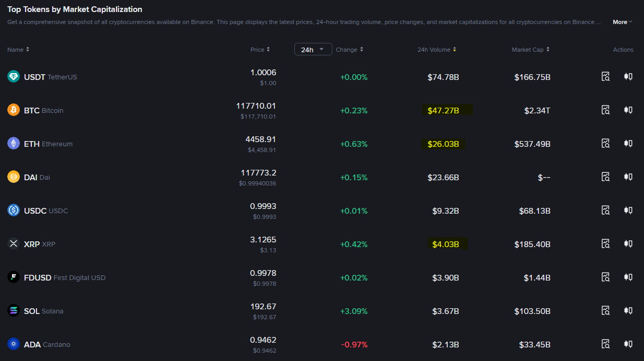Image resolution: width=644 pixels, height=361 pixels.
Task: Open the detail icon for DAI row
Action: click(605, 177)
